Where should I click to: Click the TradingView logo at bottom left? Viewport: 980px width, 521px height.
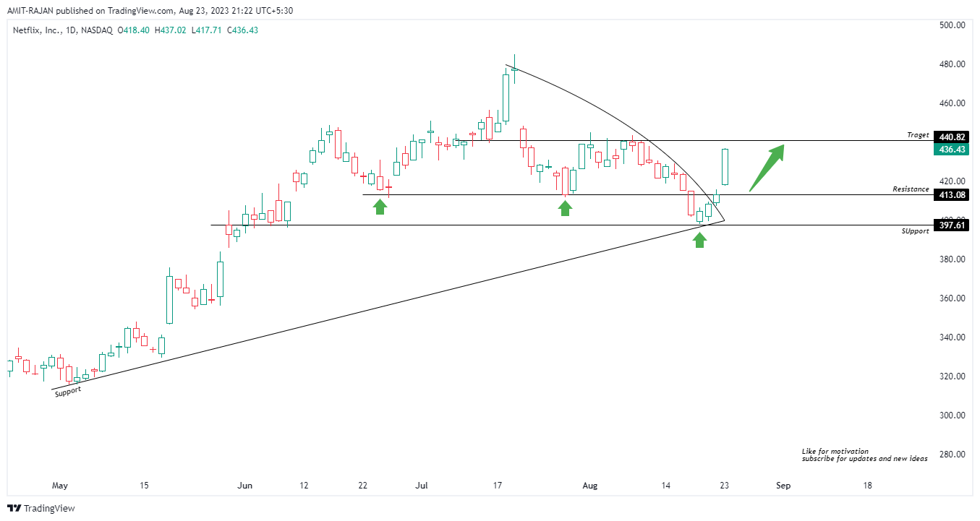coord(41,508)
